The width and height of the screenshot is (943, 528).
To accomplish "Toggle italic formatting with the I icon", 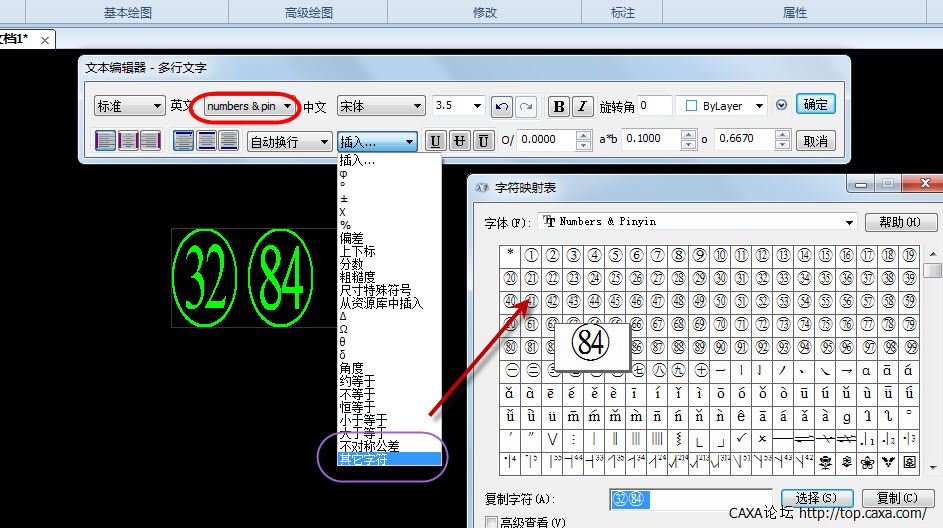I will click(582, 106).
